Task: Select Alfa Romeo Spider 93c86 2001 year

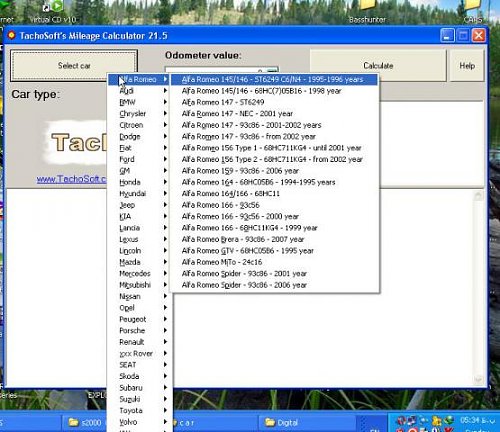Action: pyautogui.click(x=274, y=273)
